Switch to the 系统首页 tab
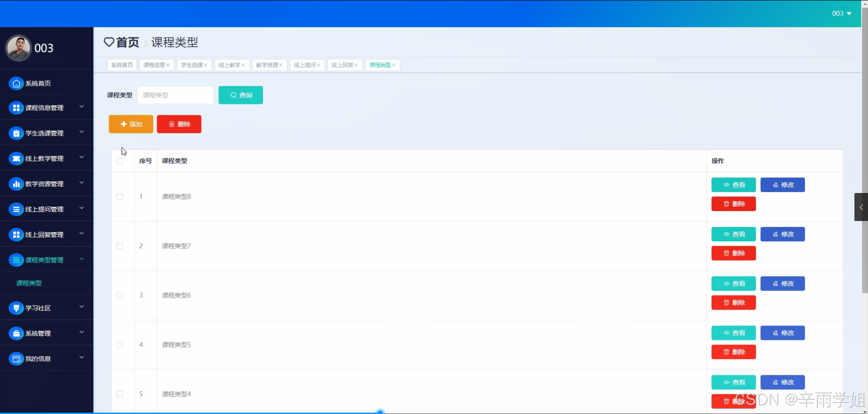Image resolution: width=868 pixels, height=414 pixels. coord(122,65)
